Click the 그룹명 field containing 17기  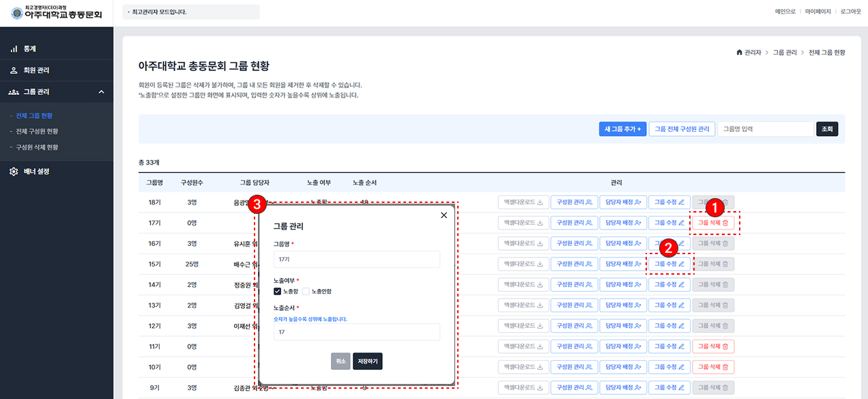click(x=356, y=259)
